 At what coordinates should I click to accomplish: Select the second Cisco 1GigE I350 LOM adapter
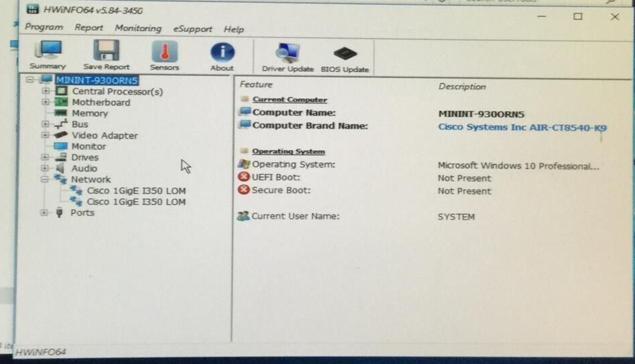[x=136, y=202]
